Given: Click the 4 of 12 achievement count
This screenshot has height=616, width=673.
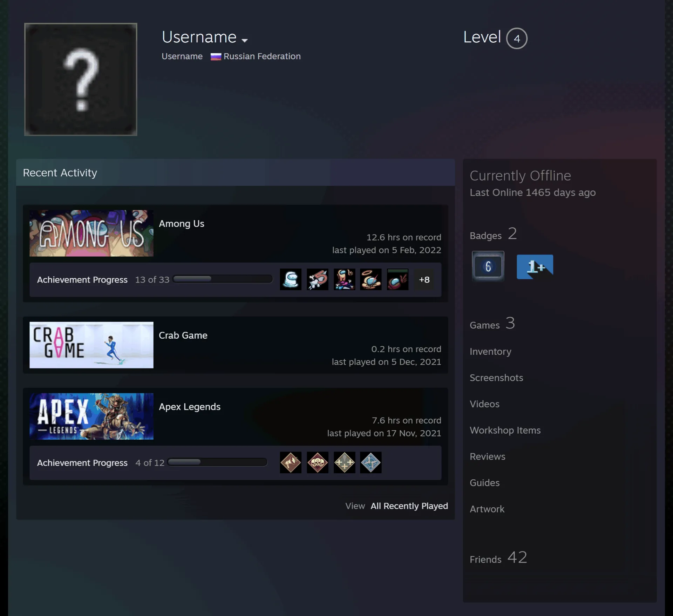Looking at the screenshot, I should [x=150, y=463].
